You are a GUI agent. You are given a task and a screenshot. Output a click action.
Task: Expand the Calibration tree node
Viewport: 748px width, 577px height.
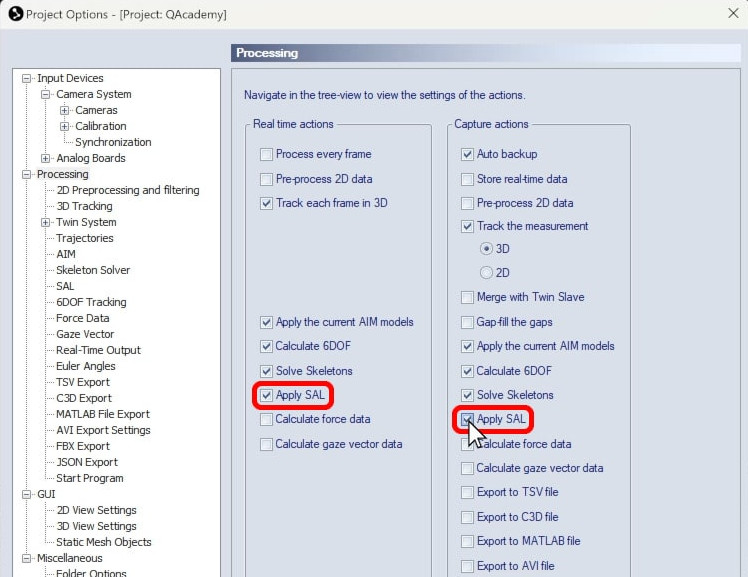point(65,126)
